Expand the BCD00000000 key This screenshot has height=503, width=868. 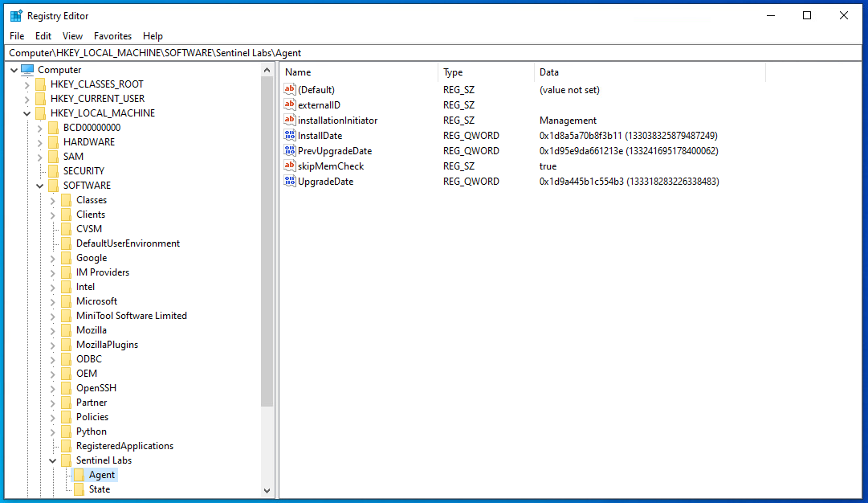[x=40, y=128]
